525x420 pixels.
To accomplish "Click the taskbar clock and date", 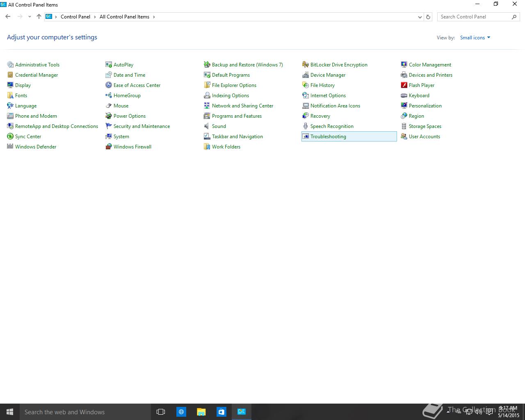I will 509,412.
